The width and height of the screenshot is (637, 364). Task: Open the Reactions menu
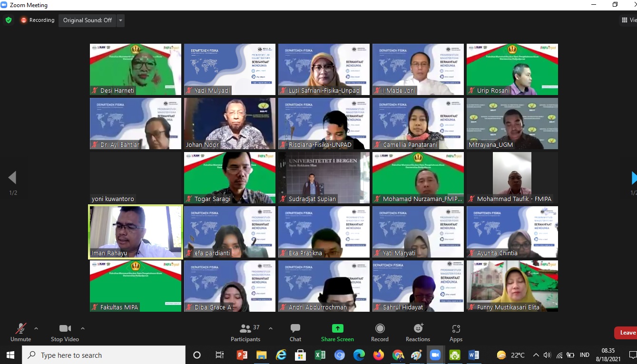click(x=418, y=333)
